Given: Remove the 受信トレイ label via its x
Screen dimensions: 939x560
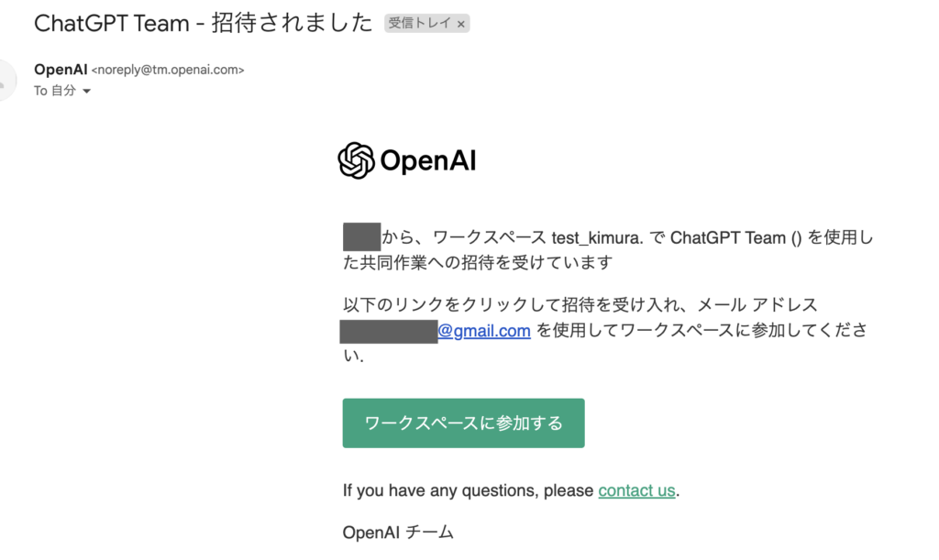Looking at the screenshot, I should tap(463, 23).
